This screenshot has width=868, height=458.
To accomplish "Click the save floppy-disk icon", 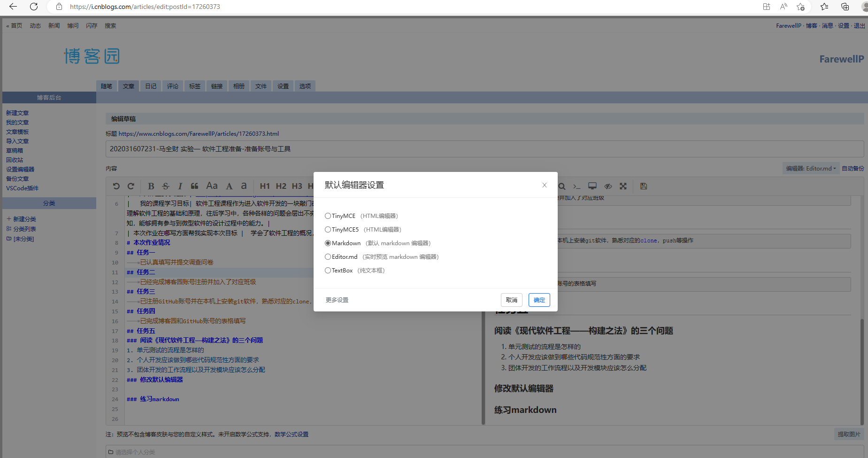I will click(x=644, y=186).
